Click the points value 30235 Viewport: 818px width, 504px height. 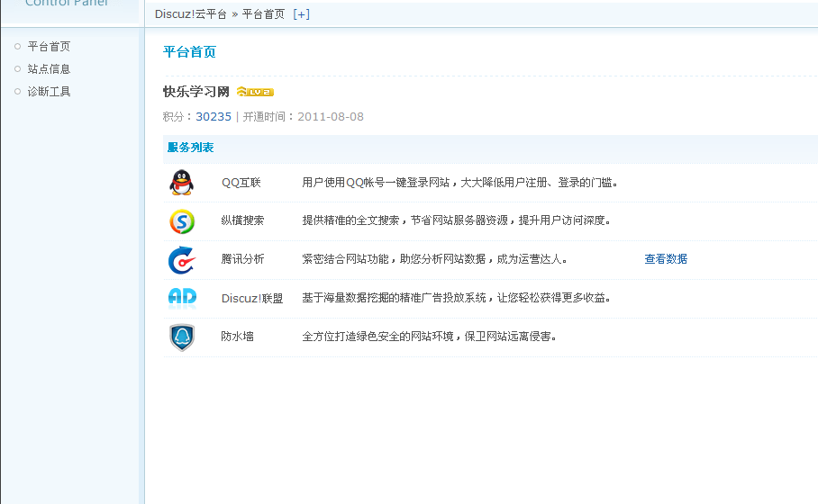(x=214, y=117)
